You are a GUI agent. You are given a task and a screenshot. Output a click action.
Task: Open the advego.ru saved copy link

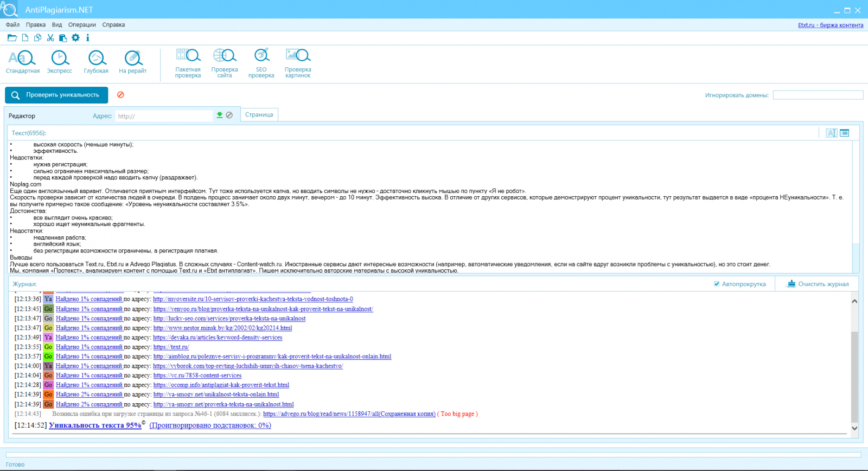[349, 414]
